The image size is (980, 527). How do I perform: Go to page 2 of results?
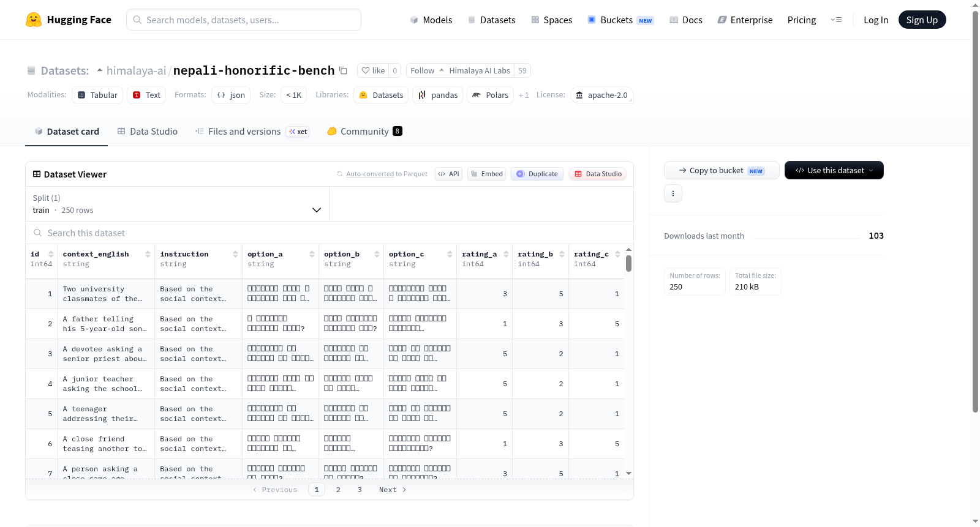(338, 490)
